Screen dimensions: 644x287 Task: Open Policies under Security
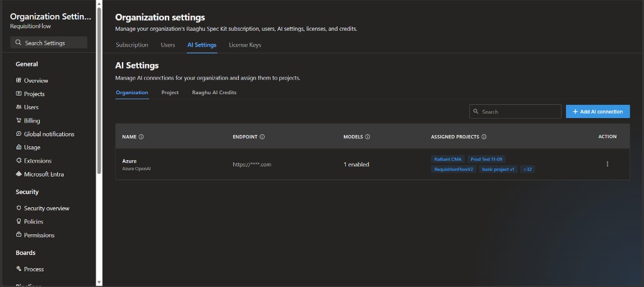coord(34,222)
